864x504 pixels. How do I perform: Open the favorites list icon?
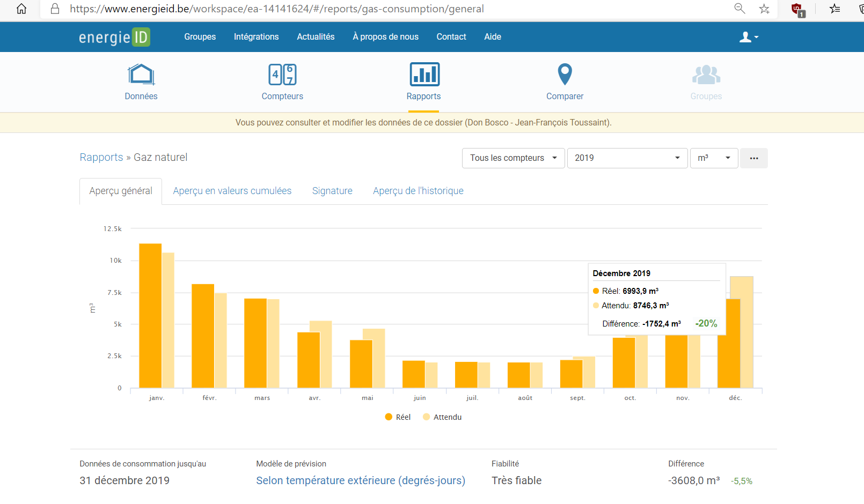click(834, 9)
